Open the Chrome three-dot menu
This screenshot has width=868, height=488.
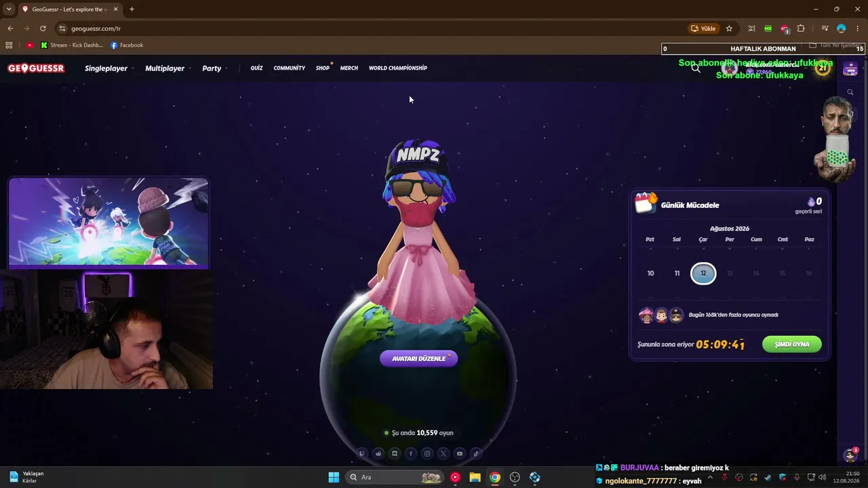coord(858,28)
